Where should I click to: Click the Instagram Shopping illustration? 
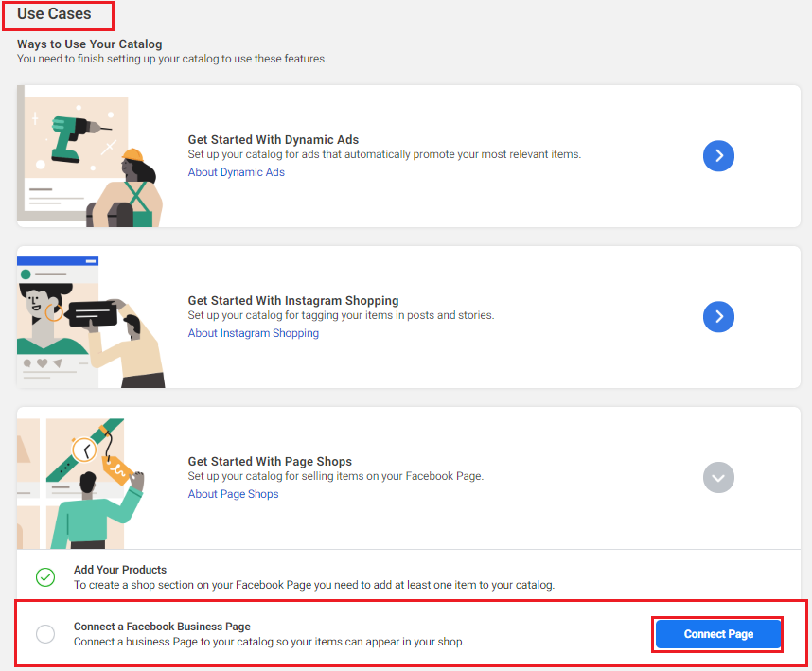coord(91,322)
